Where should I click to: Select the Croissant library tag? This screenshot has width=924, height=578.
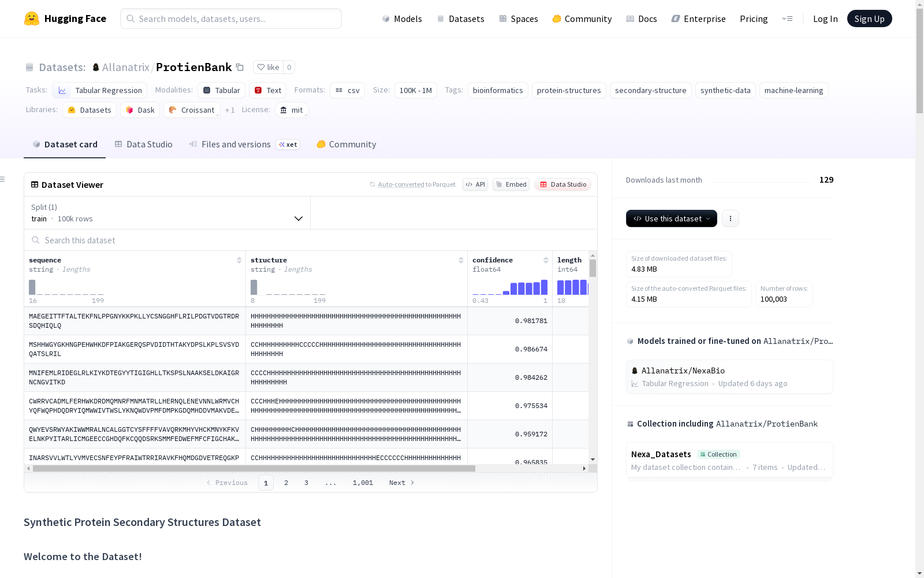[192, 110]
